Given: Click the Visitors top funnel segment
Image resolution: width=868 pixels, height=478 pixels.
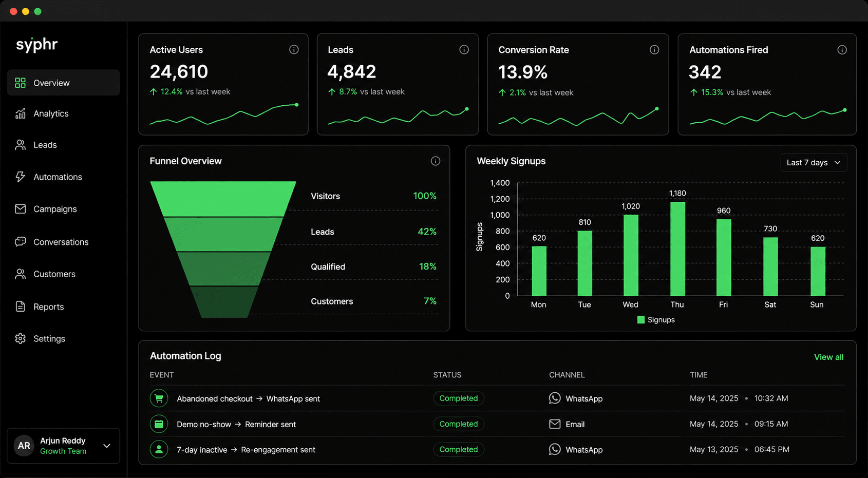Looking at the screenshot, I should pyautogui.click(x=223, y=199).
